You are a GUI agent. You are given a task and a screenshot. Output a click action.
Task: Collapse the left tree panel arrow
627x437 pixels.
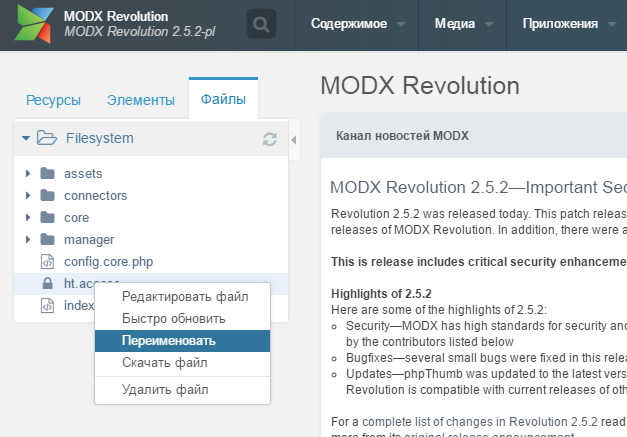[294, 140]
